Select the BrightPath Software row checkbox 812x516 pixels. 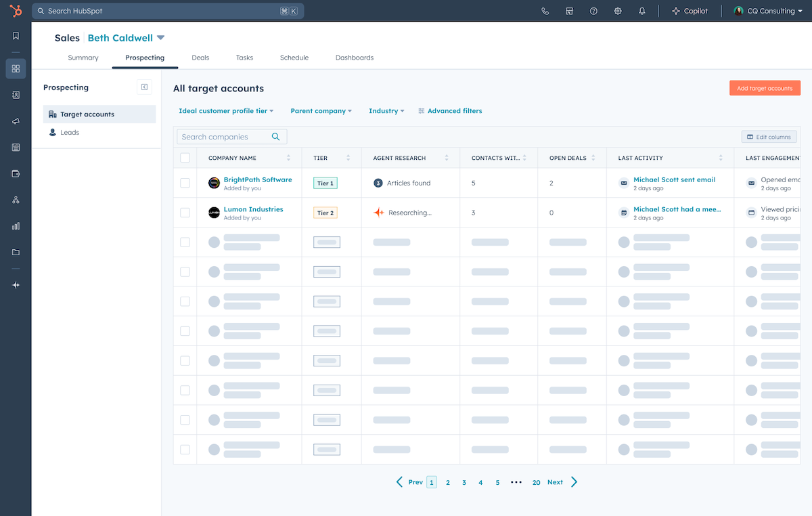(x=185, y=183)
